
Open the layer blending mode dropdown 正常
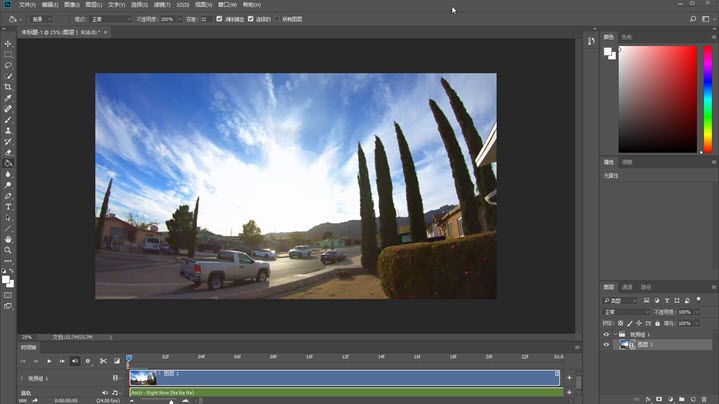[x=625, y=312]
